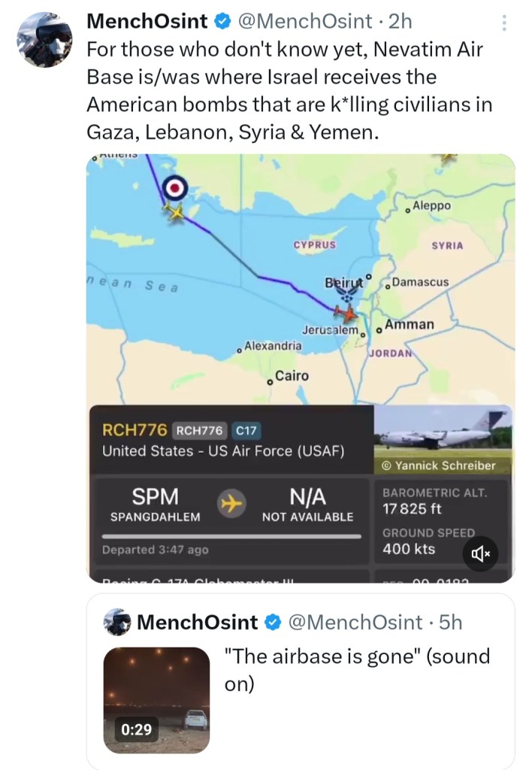Click the flight progress bar
The width and height of the screenshot is (532, 770).
231,536
